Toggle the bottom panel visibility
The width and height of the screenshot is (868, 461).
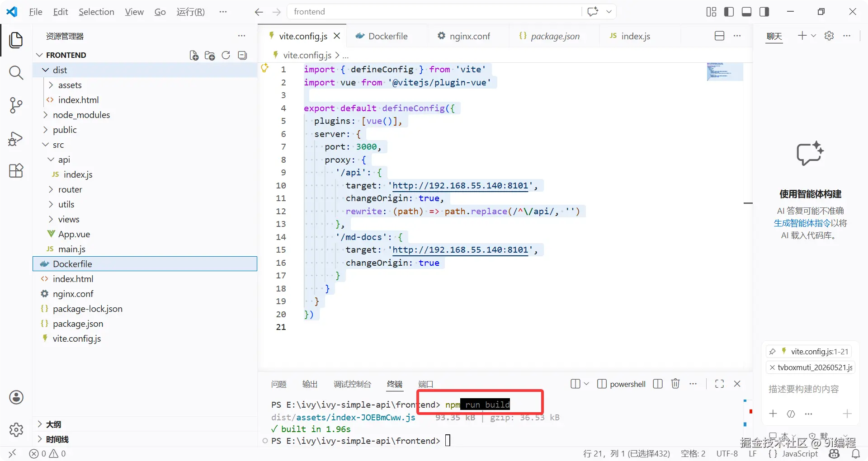746,12
